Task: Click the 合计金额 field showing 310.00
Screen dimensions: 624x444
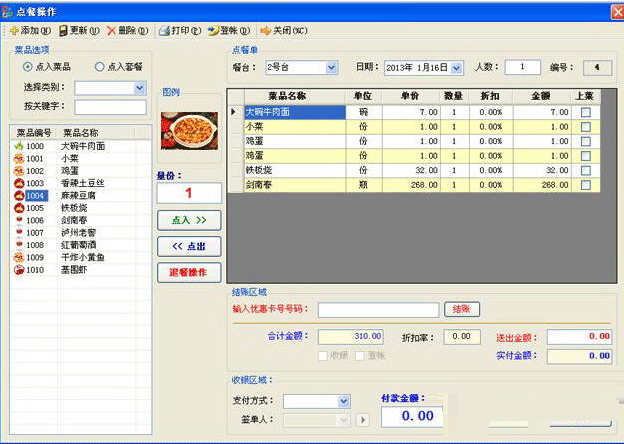Action: [351, 337]
